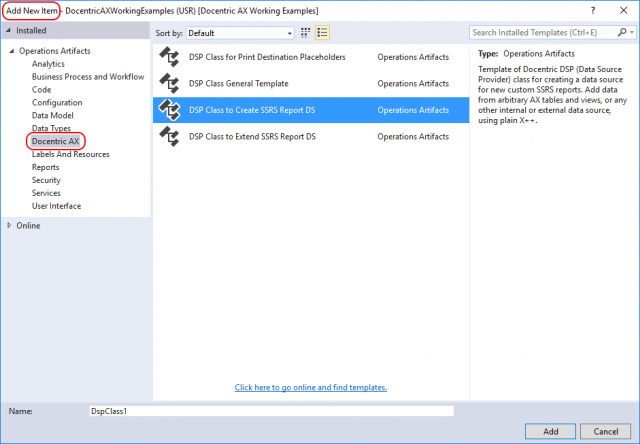Image resolution: width=640 pixels, height=444 pixels.
Task: Select the Data Types category
Action: coord(51,129)
